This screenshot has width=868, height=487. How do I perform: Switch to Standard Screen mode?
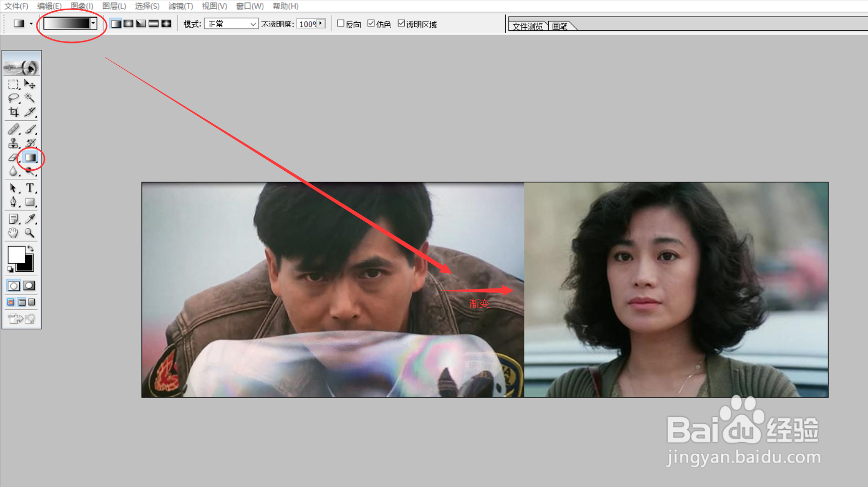tap(11, 302)
